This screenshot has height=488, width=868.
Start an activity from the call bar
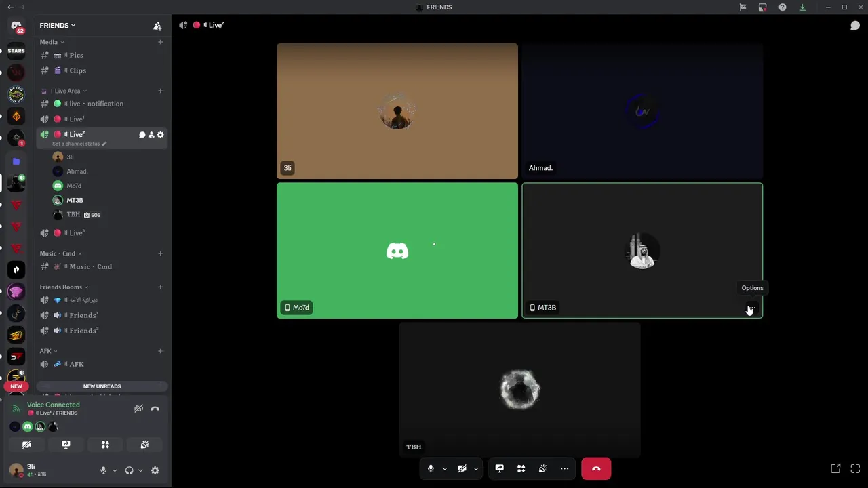point(521,468)
